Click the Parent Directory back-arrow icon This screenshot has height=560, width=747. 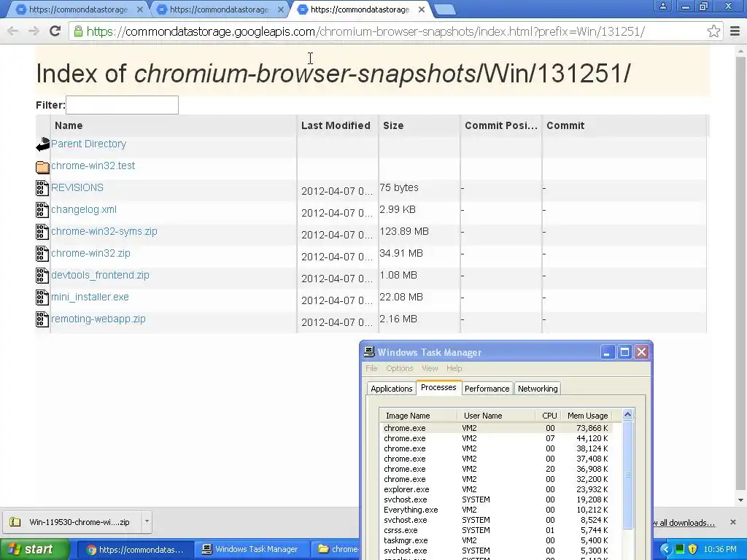click(x=42, y=144)
